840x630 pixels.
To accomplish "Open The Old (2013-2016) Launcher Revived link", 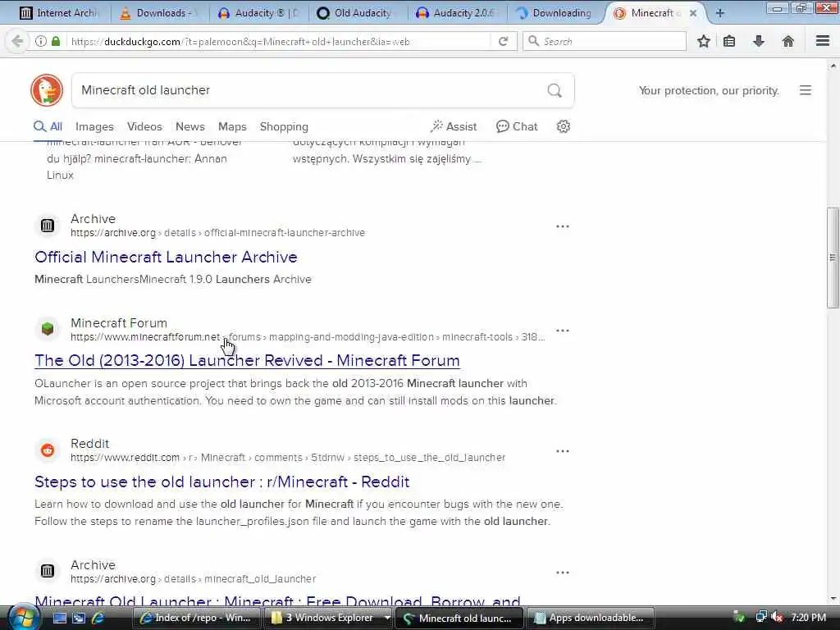I will click(247, 361).
